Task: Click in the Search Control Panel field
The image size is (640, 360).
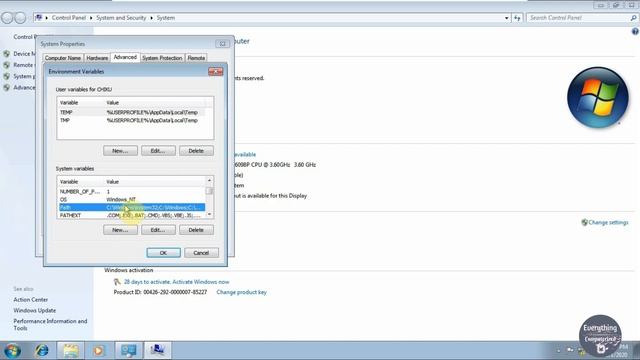Action: click(x=578, y=18)
